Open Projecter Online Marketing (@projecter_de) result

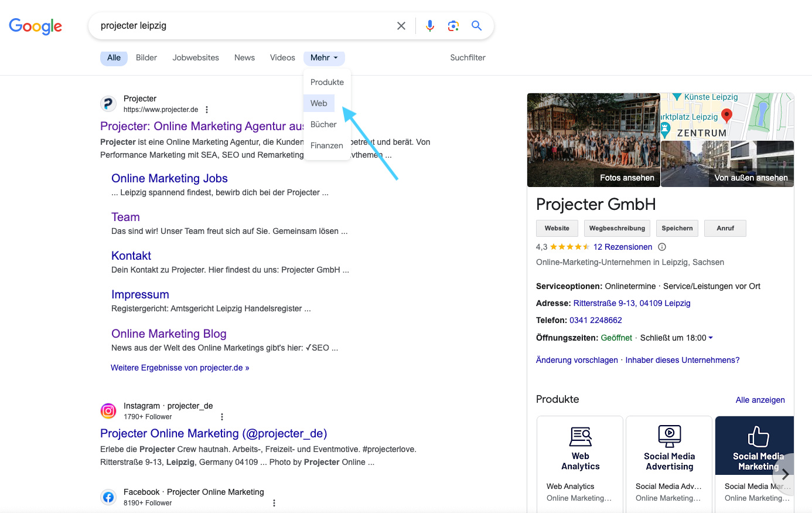(x=213, y=433)
